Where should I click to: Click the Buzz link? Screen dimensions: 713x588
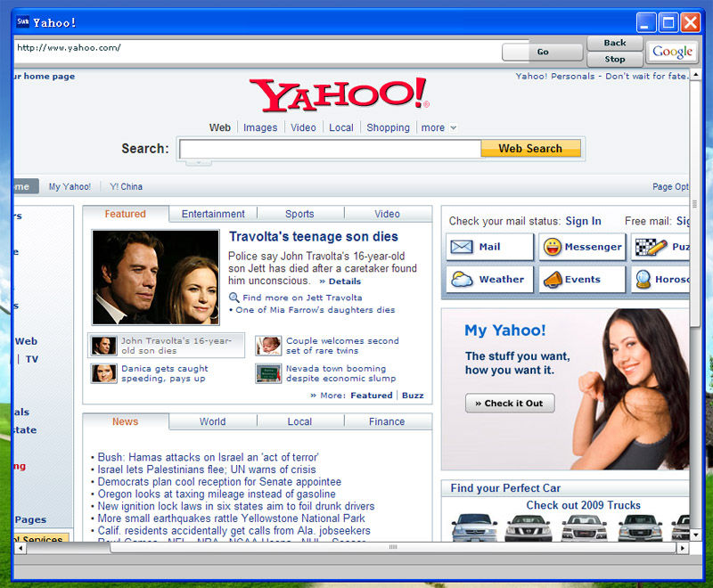413,396
